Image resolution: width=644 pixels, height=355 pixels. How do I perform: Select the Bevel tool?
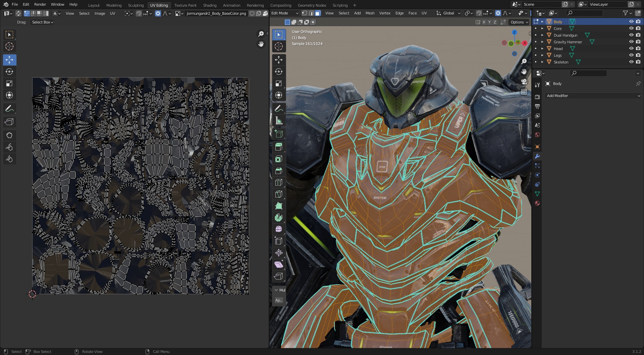(279, 171)
